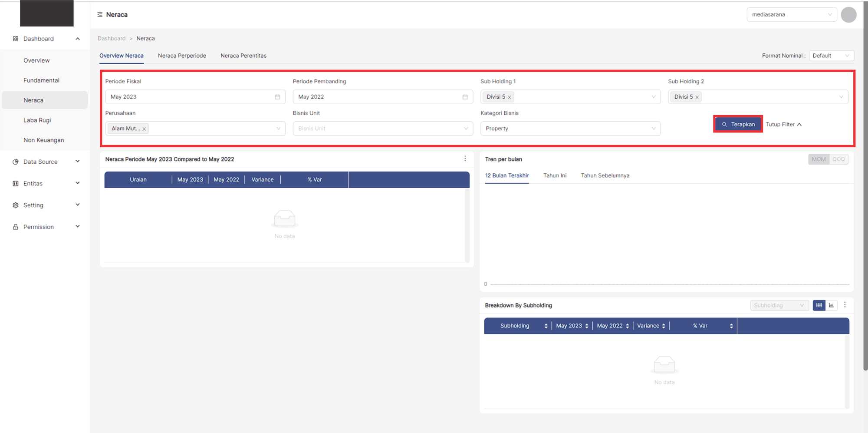Select the QOQ trend toggle
This screenshot has height=433, width=868.
[838, 159]
